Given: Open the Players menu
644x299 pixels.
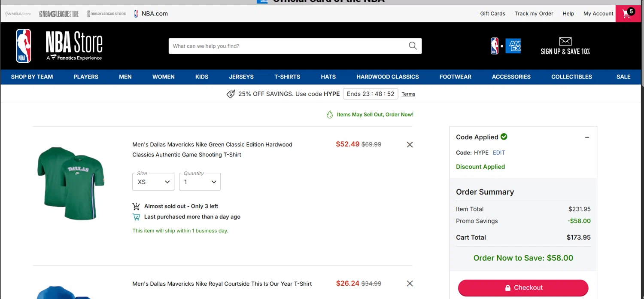Looking at the screenshot, I should (86, 77).
